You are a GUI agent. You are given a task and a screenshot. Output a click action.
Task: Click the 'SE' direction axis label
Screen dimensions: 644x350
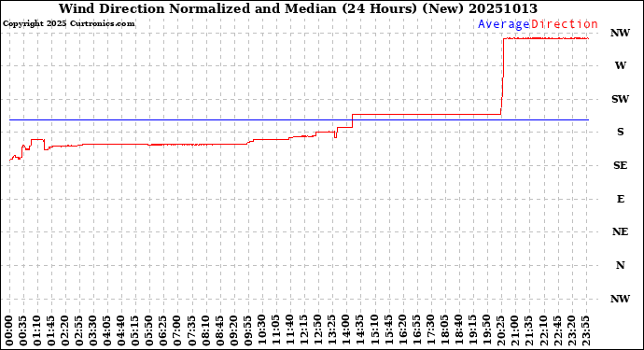point(620,165)
